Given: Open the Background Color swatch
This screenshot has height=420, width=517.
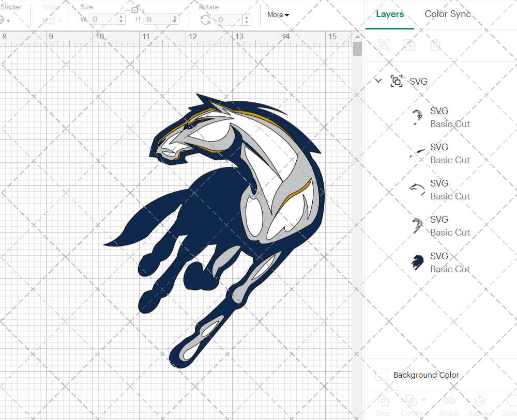Looking at the screenshot, I should coord(382,375).
